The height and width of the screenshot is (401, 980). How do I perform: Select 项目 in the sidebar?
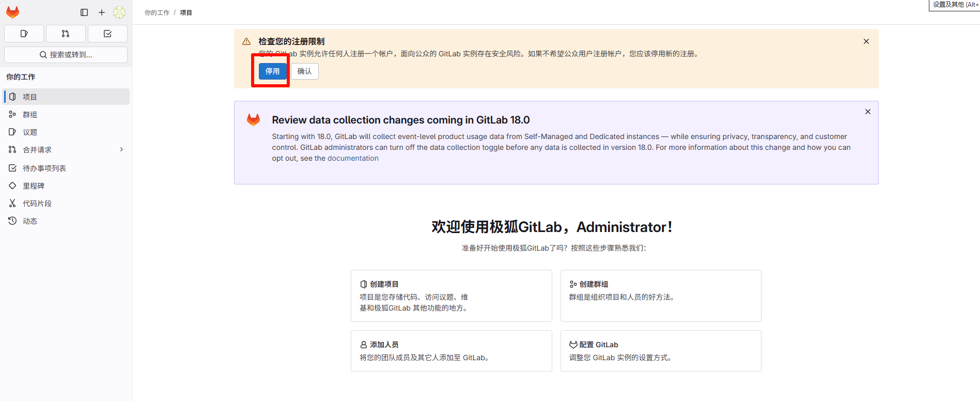tap(67, 97)
